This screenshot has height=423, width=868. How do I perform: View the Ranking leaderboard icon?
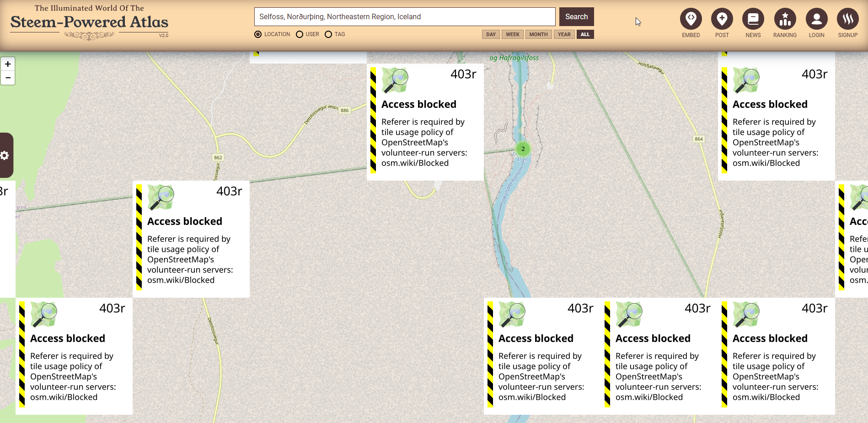coord(785,19)
